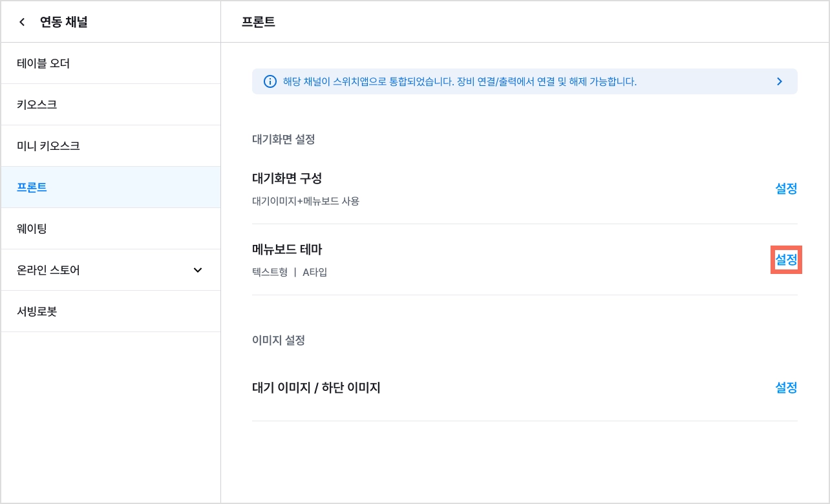Image resolution: width=830 pixels, height=504 pixels.
Task: Click the 연동 채널 header title
Action: (x=63, y=22)
